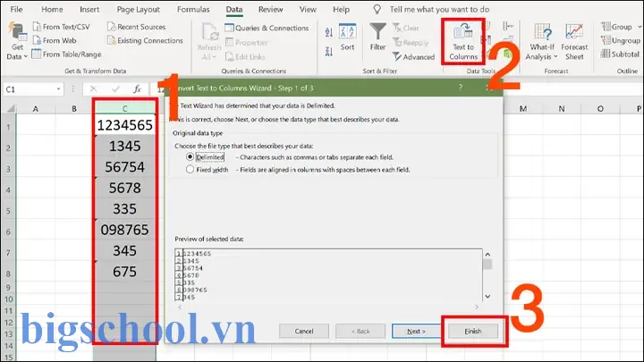The image size is (644, 362).
Task: Open What-If Analysis dropdown
Action: point(542,41)
